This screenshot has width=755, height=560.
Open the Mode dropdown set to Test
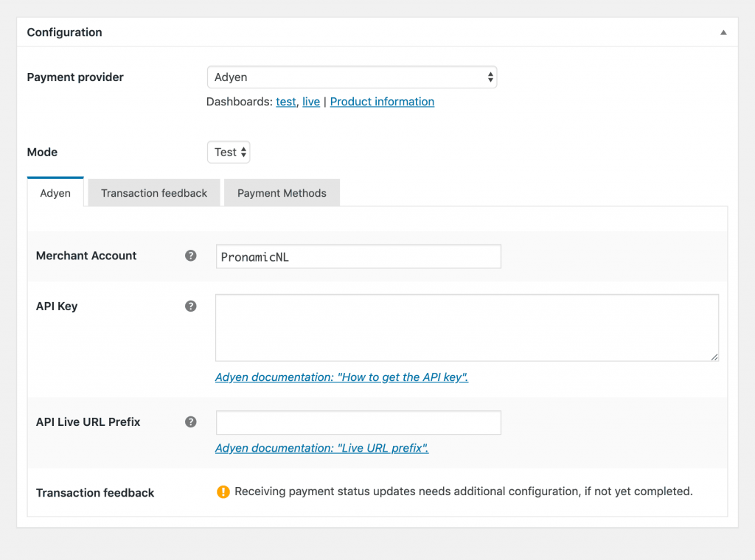point(229,152)
